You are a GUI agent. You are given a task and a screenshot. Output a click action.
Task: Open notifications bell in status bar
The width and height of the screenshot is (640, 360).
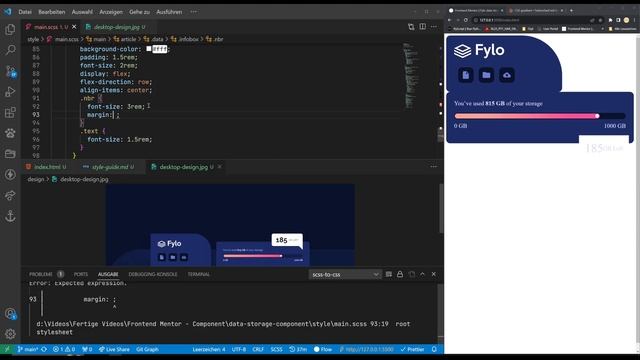coord(434,349)
